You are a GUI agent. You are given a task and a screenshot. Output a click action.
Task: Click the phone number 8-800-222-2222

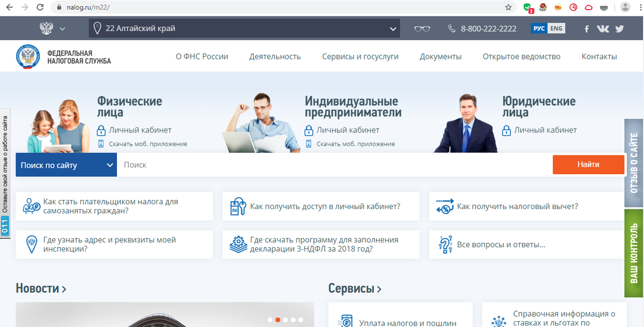tap(488, 28)
